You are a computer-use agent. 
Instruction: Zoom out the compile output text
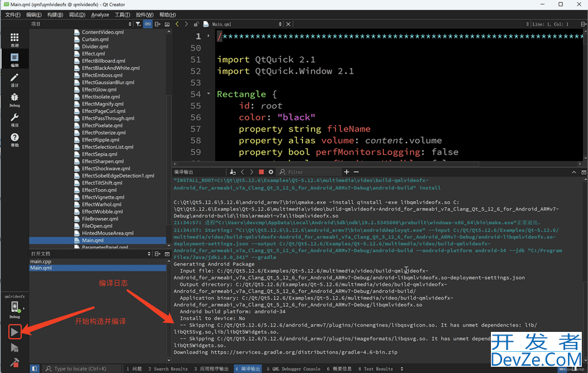tap(357, 172)
